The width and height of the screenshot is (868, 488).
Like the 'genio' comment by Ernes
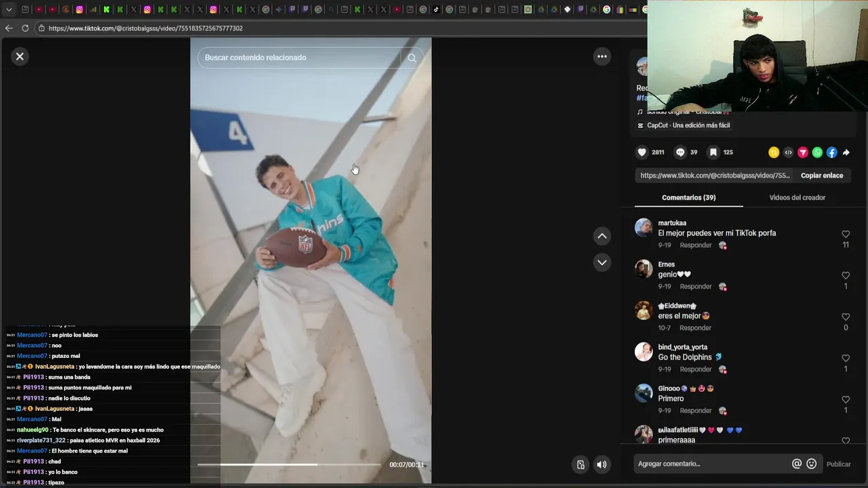[846, 276]
